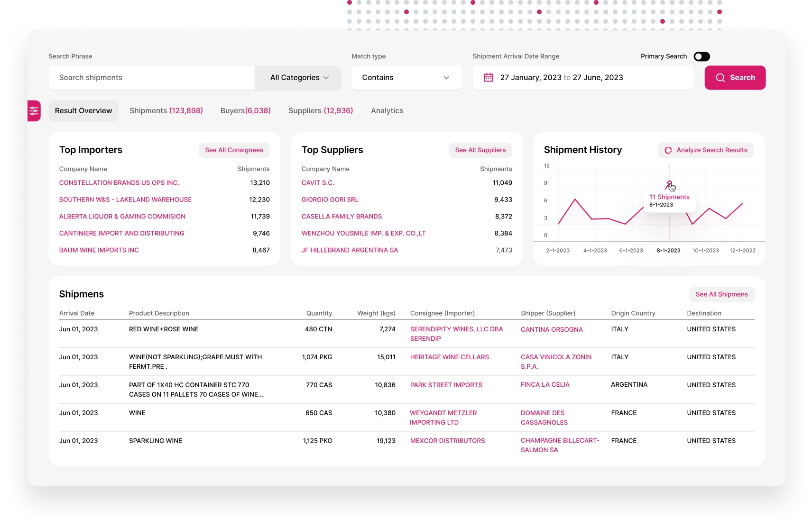Click the Search shipments input field
Screen dimensions: 812x527
point(152,78)
